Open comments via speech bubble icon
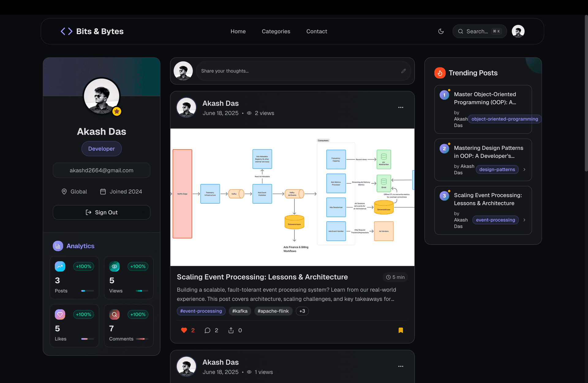 click(207, 330)
